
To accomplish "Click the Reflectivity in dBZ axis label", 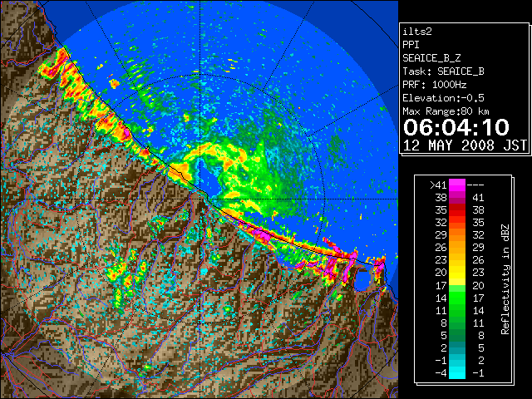I will (x=505, y=279).
